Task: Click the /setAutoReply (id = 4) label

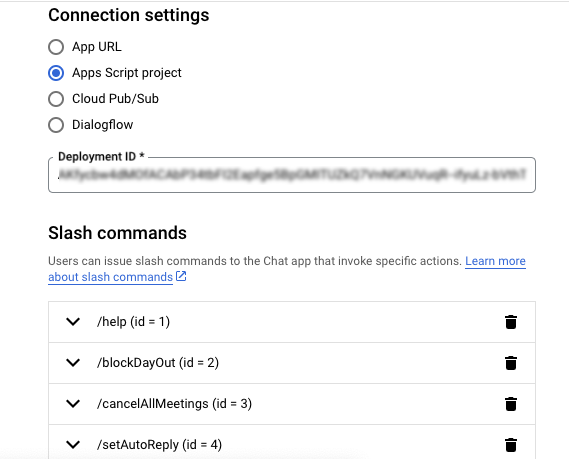Action: point(159,445)
